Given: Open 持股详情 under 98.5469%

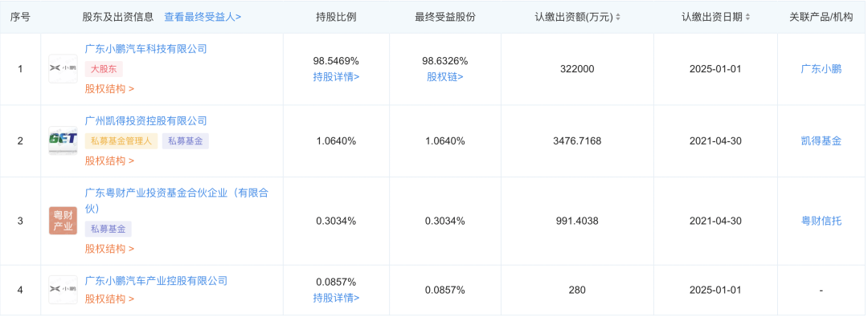Looking at the screenshot, I should (336, 77).
